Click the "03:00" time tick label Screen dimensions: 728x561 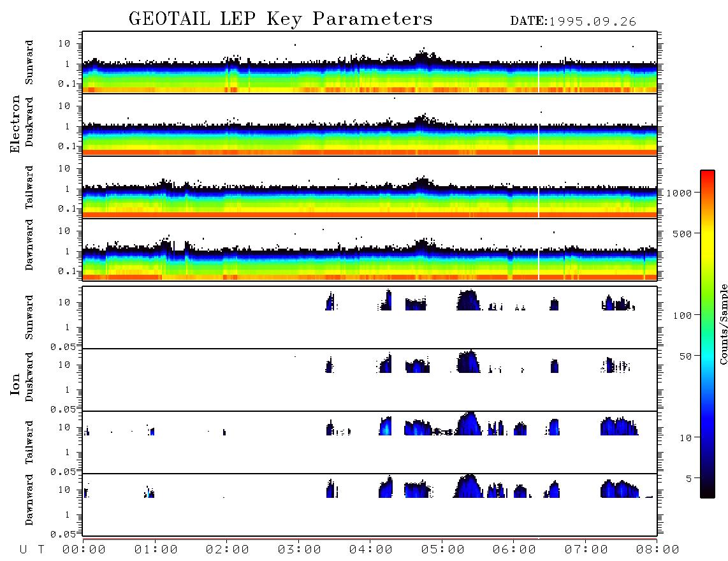[x=299, y=550]
